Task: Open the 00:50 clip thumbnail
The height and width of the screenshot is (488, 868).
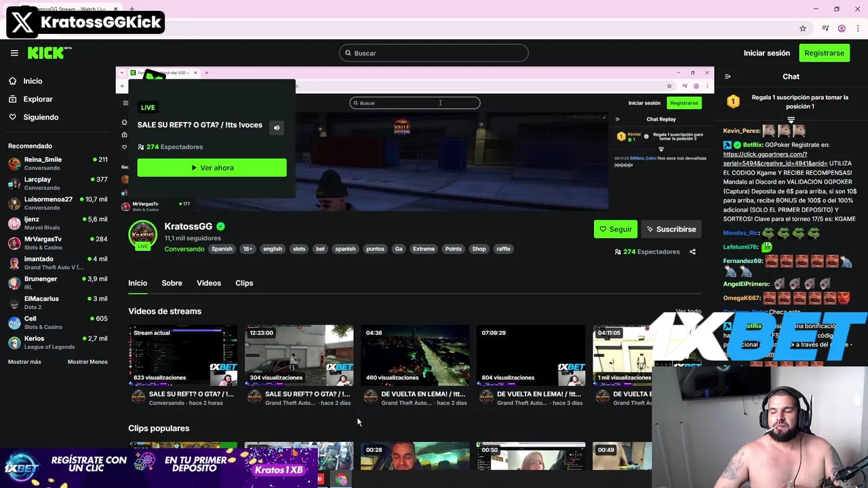Action: (x=531, y=456)
